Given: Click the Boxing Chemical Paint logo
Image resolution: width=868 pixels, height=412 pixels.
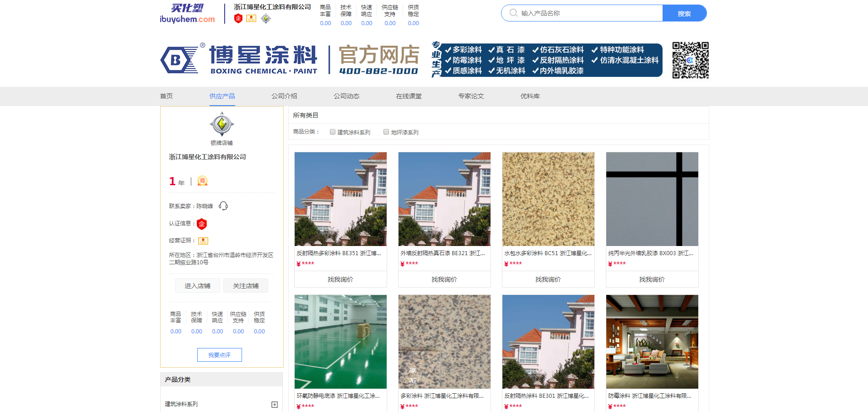Looking at the screenshot, I should (x=239, y=59).
